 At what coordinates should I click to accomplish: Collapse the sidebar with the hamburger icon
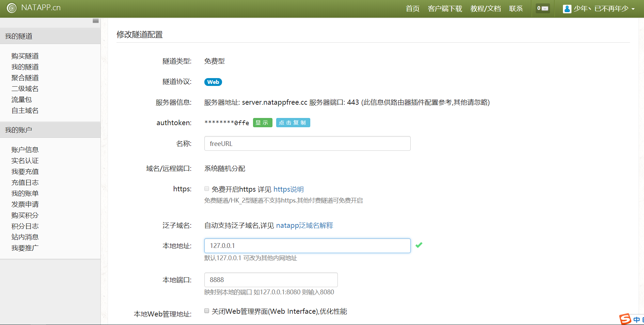(96, 21)
